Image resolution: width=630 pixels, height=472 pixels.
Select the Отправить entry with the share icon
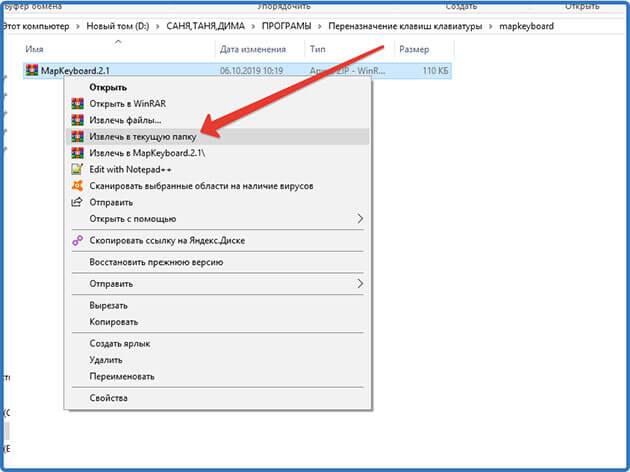pyautogui.click(x=217, y=202)
